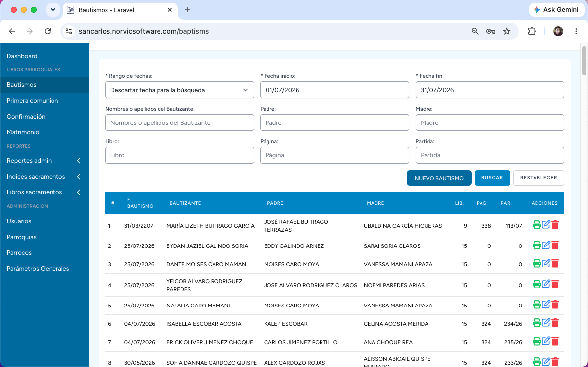Reload the page with the browser refresh icon

coord(48,31)
